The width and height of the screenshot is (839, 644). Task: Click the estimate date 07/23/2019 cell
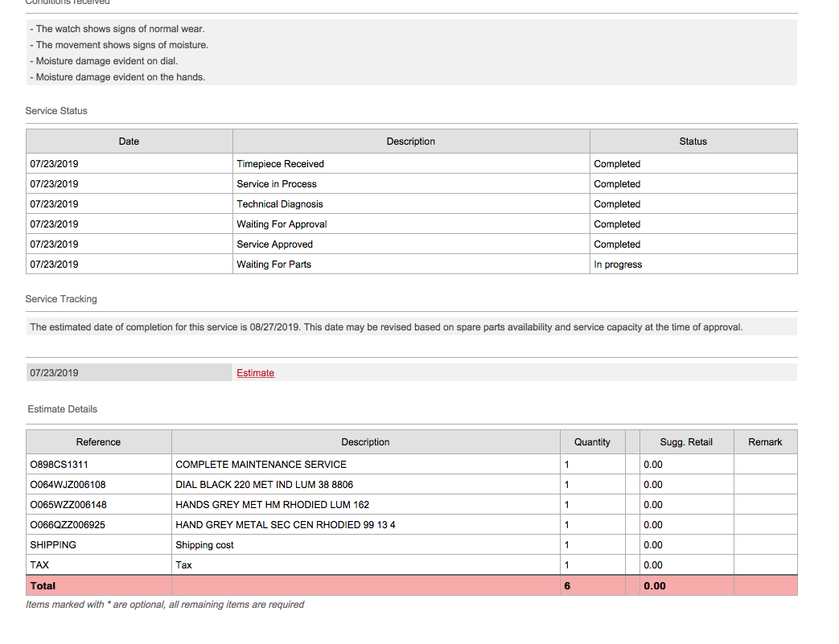pyautogui.click(x=129, y=373)
